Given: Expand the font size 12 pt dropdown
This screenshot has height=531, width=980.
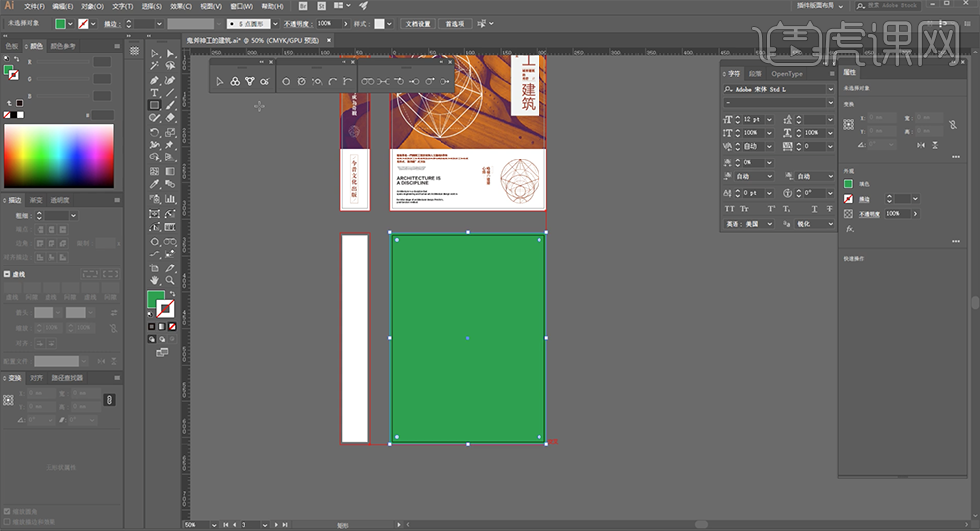Looking at the screenshot, I should click(770, 119).
